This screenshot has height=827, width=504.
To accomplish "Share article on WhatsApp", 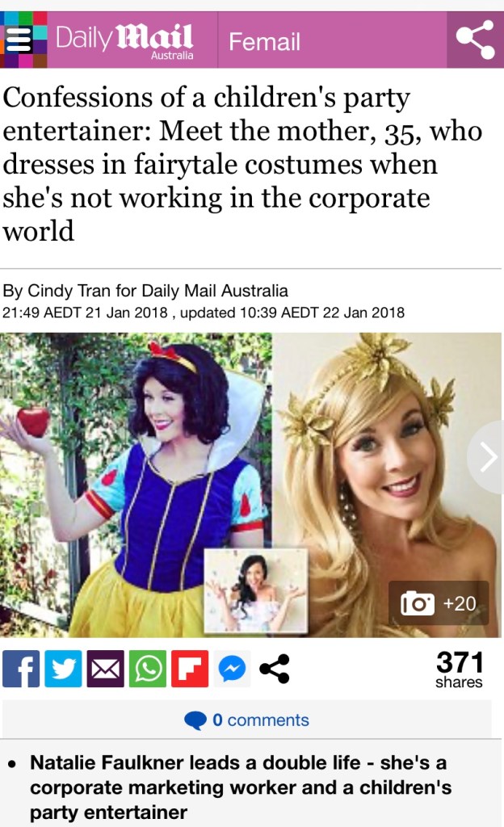I will click(x=148, y=669).
